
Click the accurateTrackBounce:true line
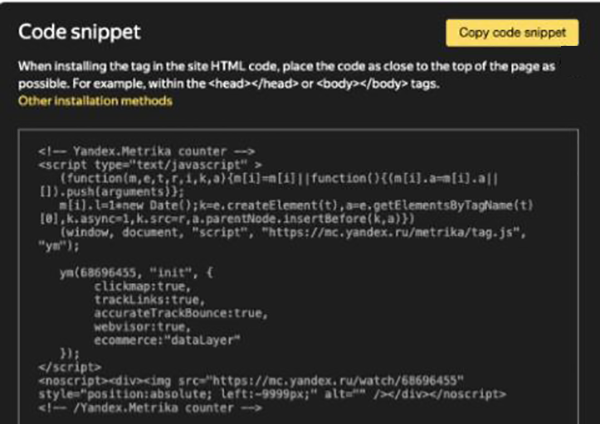click(x=181, y=313)
